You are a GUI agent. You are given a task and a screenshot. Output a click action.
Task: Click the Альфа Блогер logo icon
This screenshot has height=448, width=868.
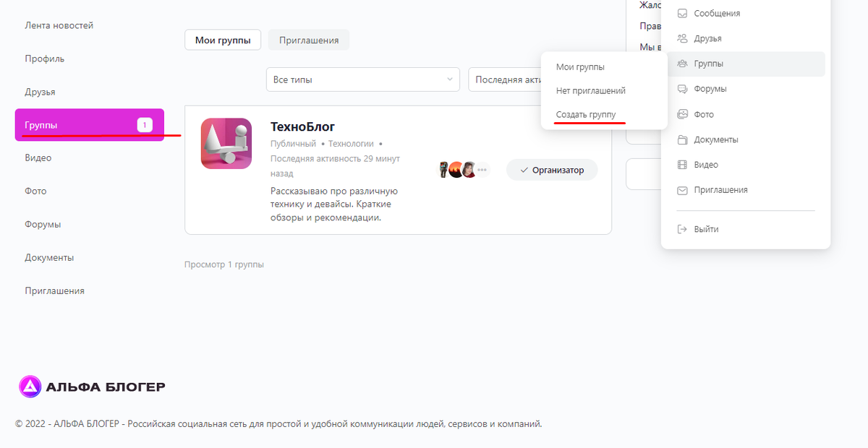pos(30,387)
